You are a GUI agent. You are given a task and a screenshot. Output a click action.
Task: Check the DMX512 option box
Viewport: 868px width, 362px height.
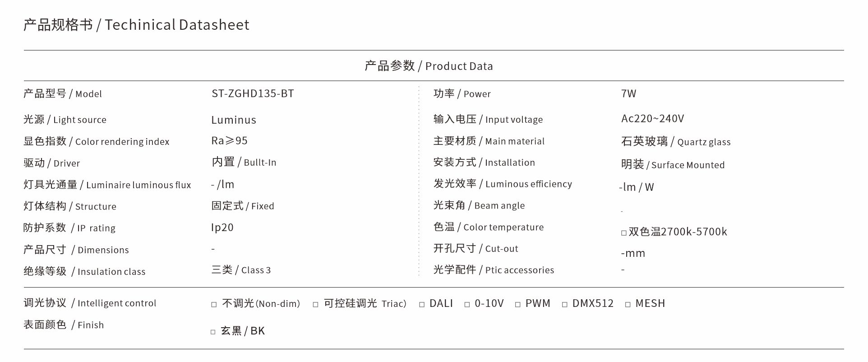[564, 305]
